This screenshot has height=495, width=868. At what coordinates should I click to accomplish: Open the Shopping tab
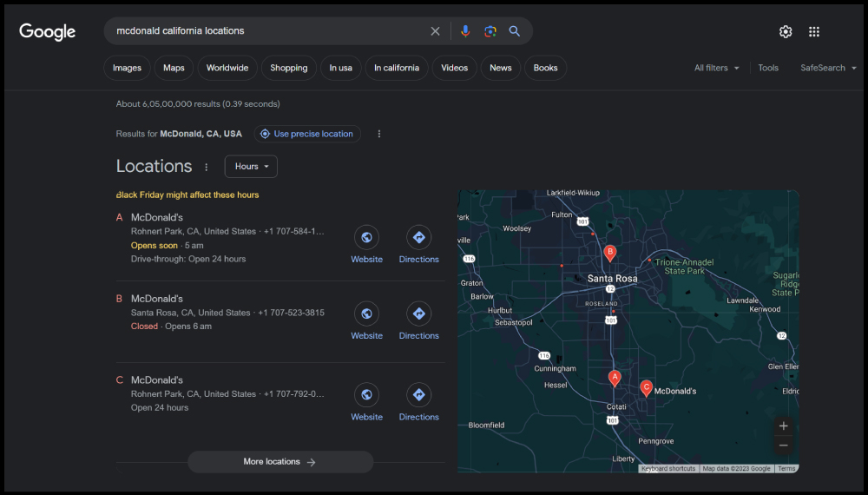[x=289, y=68]
